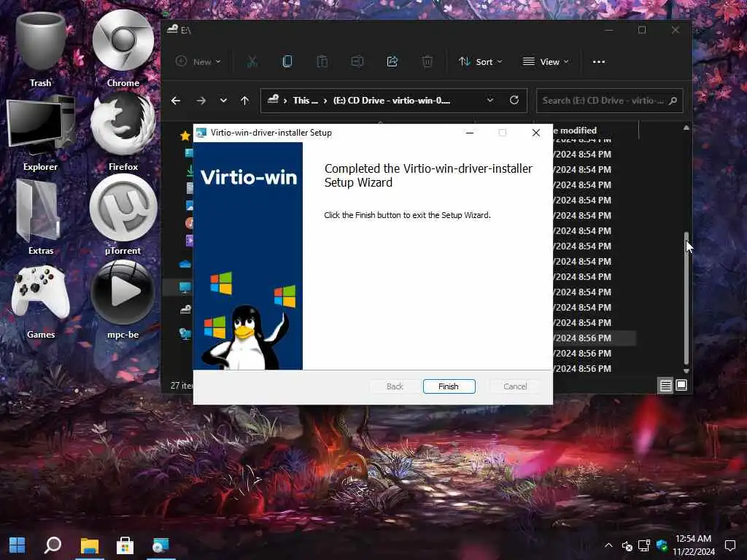
Task: Open Microsoft Store from the taskbar
Action: (125, 545)
